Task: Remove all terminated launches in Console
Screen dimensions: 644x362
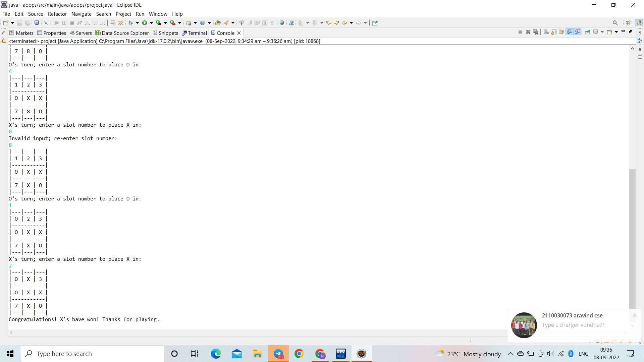Action: [536, 32]
